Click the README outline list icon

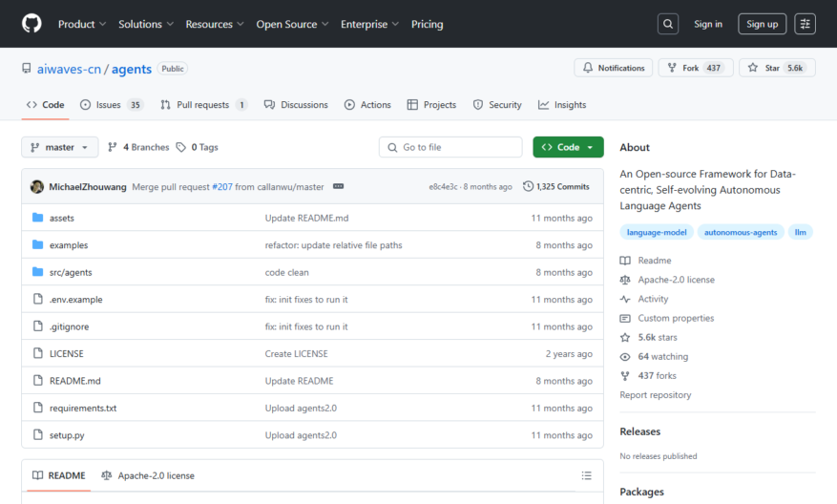coord(586,475)
